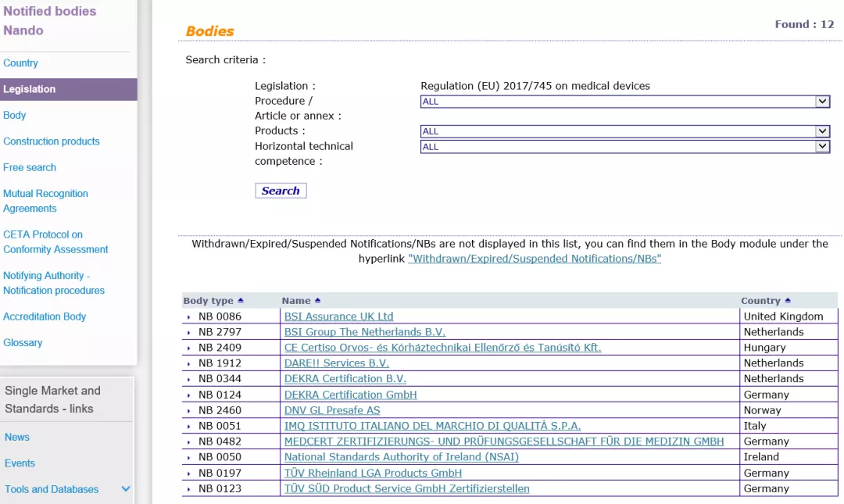Open BSI Assurance UK Ltd link

(338, 316)
